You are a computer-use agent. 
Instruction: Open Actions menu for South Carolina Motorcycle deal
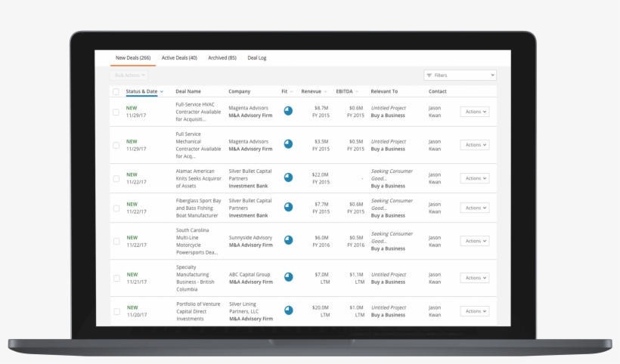(475, 241)
